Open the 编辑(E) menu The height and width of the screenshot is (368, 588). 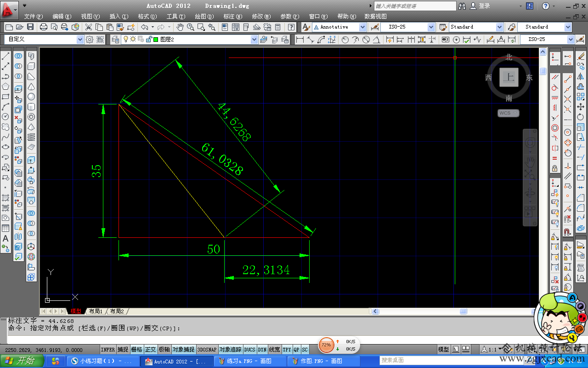pyautogui.click(x=62, y=17)
